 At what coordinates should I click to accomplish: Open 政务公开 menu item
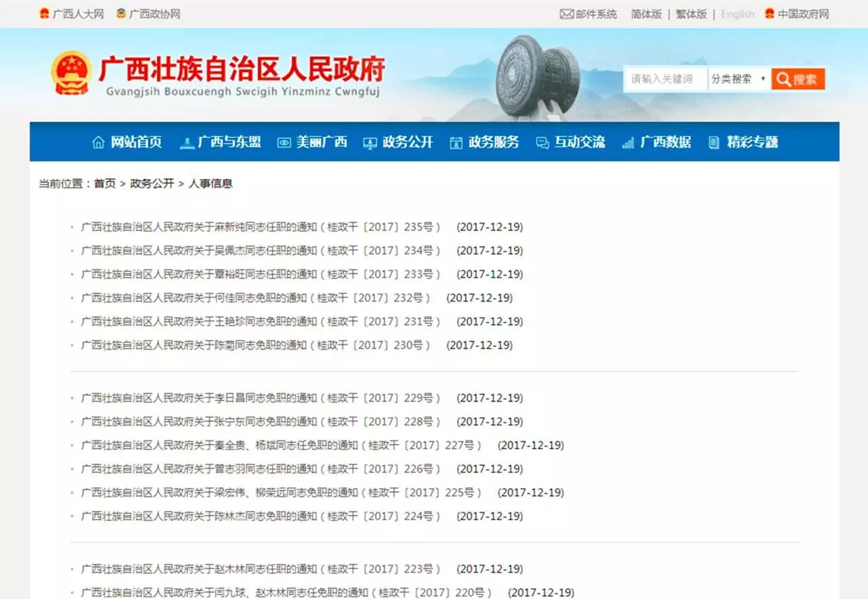[x=408, y=142]
